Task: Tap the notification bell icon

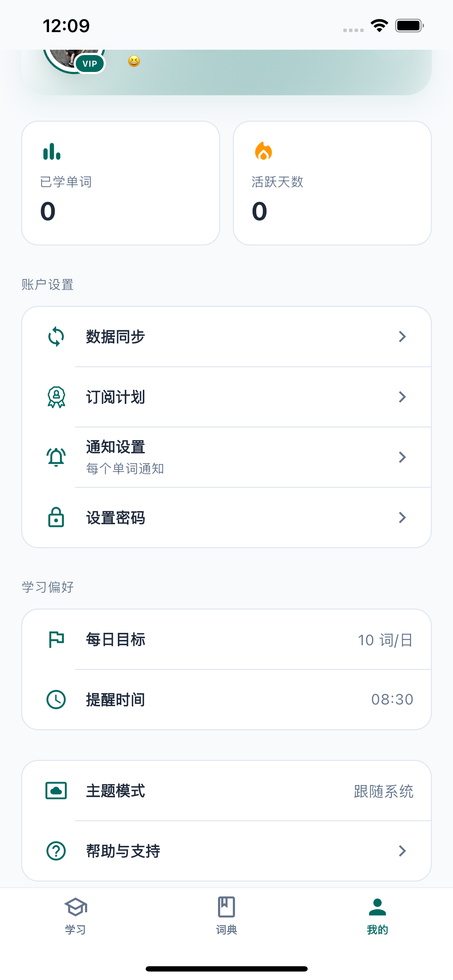Action: [x=56, y=457]
